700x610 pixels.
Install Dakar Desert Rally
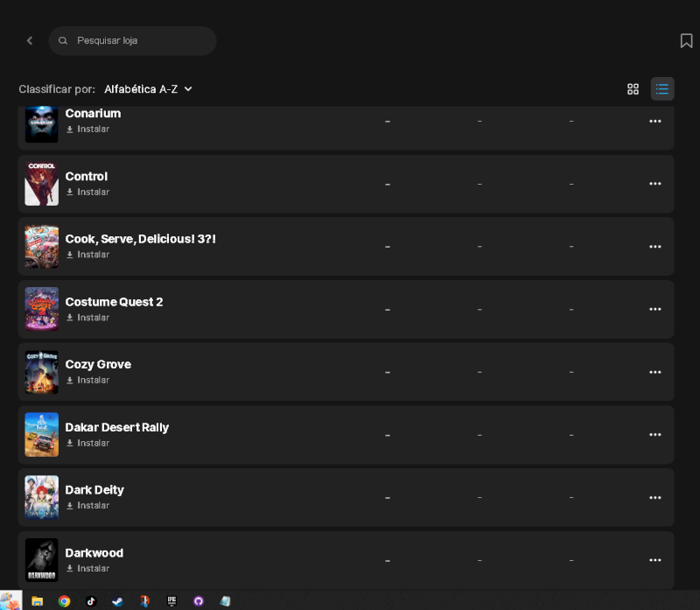click(88, 443)
